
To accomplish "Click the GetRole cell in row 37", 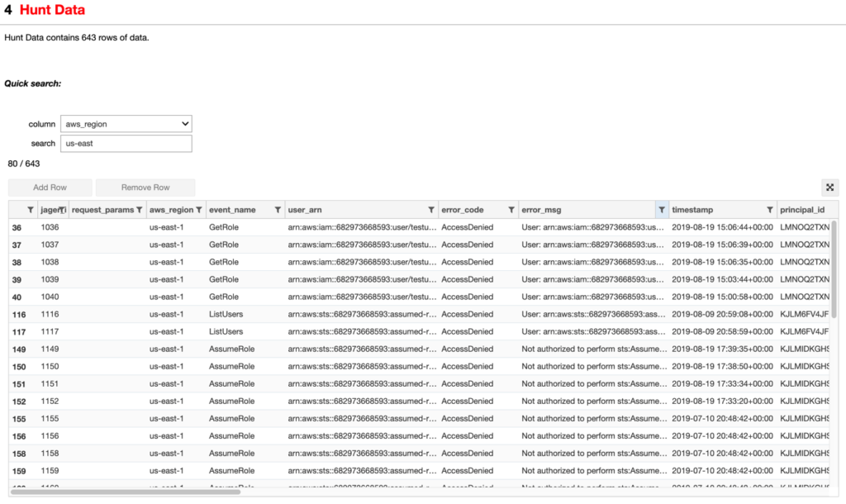I will point(225,245).
